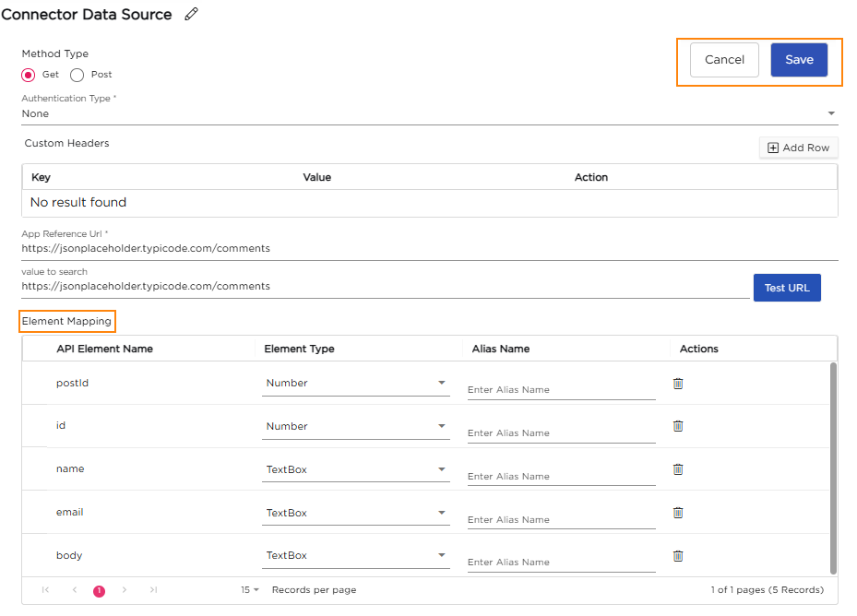Image resolution: width=857 pixels, height=616 pixels.
Task: Click the pencil edit icon beside Connector Data Source
Action: pos(192,14)
